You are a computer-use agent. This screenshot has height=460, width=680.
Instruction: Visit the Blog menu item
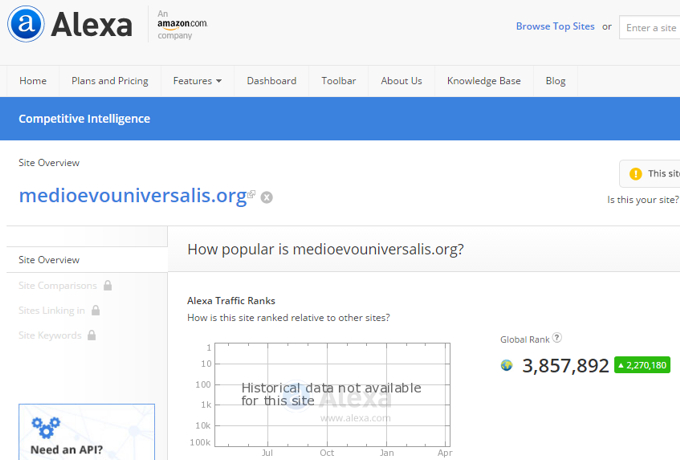[x=556, y=81]
